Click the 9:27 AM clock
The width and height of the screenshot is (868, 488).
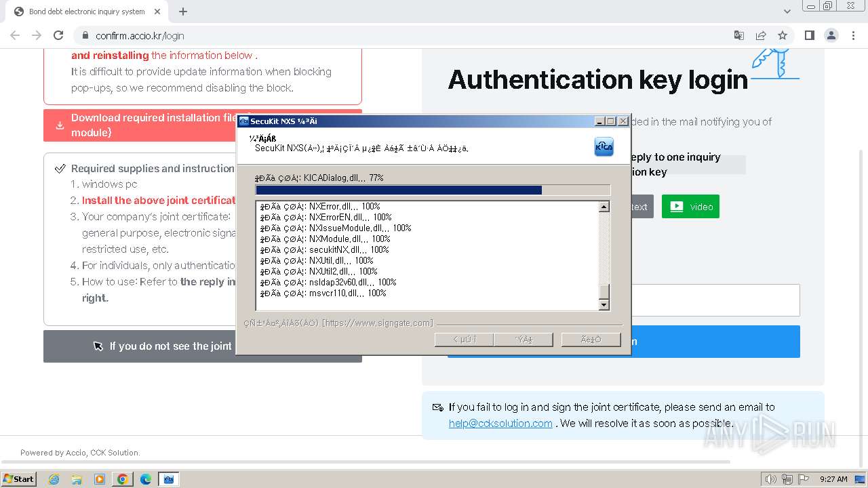(833, 479)
